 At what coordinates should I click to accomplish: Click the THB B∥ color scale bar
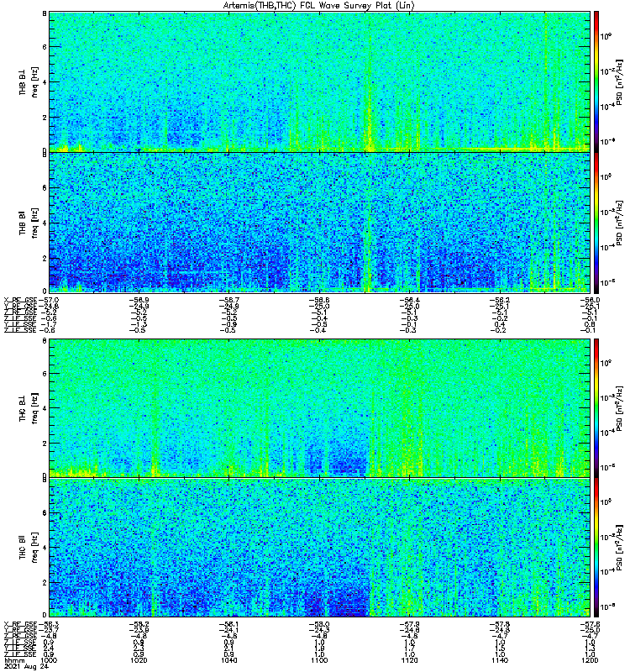pyautogui.click(x=596, y=223)
